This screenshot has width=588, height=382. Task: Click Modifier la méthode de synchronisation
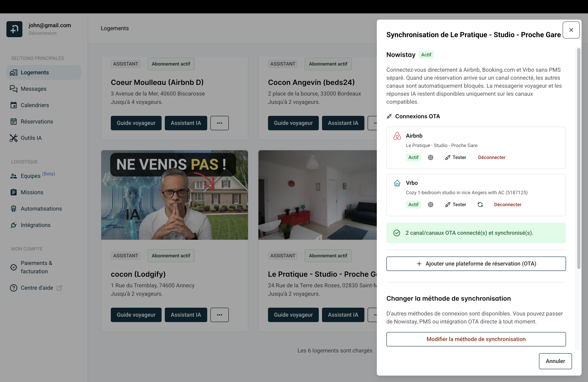point(476,339)
